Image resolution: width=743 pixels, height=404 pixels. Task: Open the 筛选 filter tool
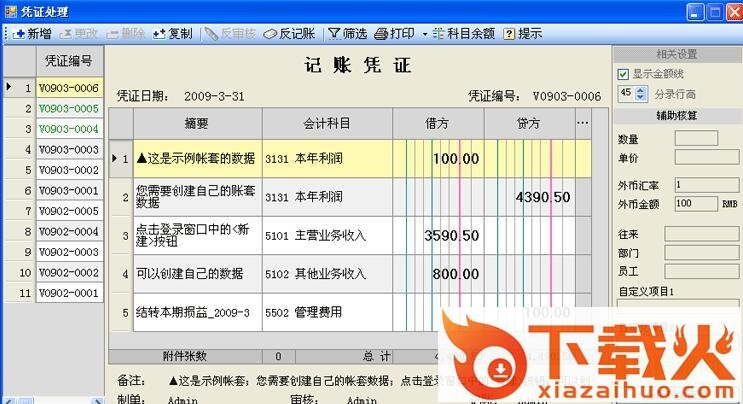[348, 34]
